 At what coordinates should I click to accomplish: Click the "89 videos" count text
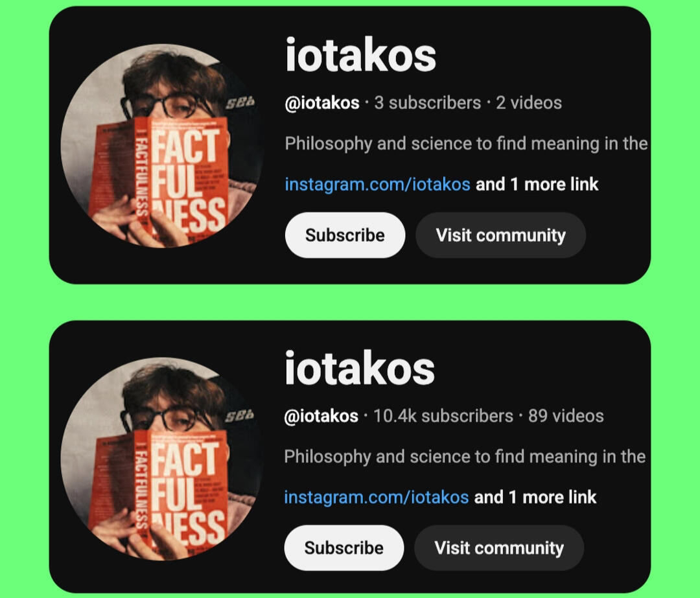(566, 415)
